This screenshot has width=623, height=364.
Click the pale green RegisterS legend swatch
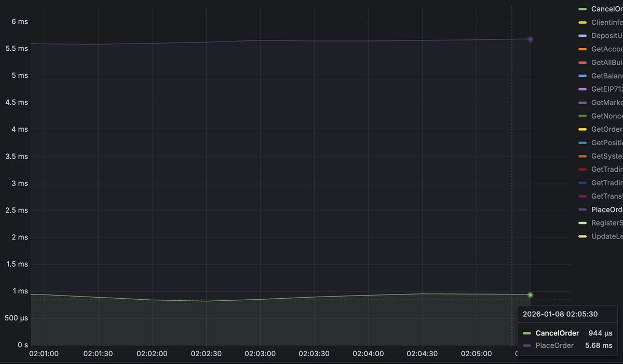pyautogui.click(x=583, y=223)
